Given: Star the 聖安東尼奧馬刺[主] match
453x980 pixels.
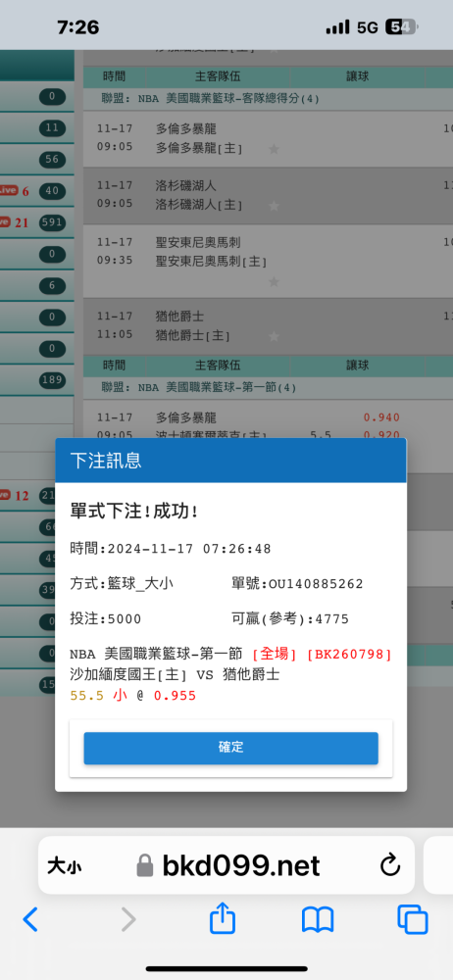Looking at the screenshot, I should (274, 282).
